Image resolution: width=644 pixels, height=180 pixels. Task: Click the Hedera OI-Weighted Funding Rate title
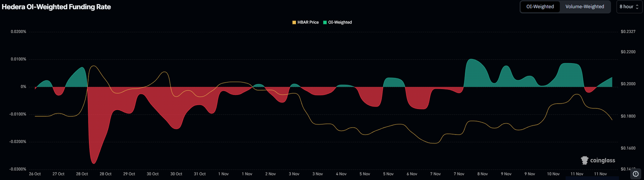coord(56,7)
